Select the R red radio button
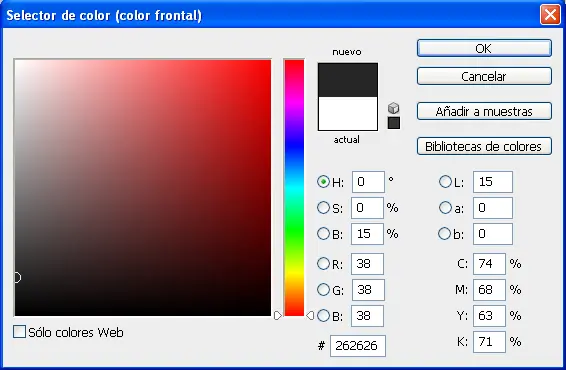This screenshot has width=566, height=370. (323, 264)
